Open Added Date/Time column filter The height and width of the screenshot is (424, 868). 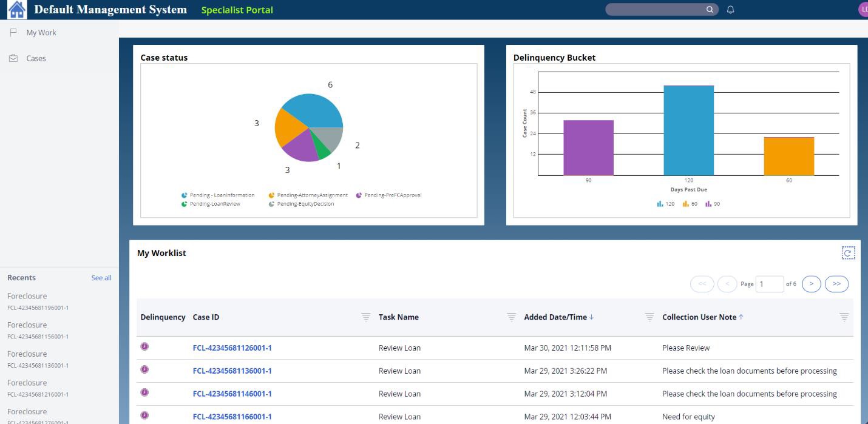(649, 317)
